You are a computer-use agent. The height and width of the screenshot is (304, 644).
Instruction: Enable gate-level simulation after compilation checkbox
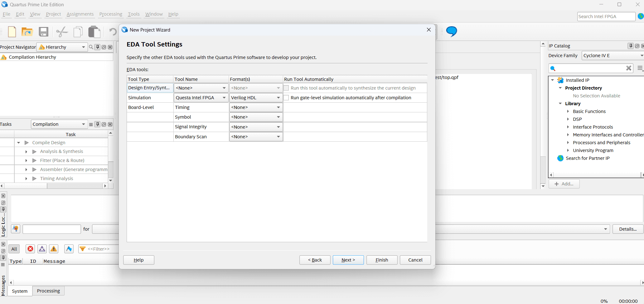pyautogui.click(x=286, y=98)
